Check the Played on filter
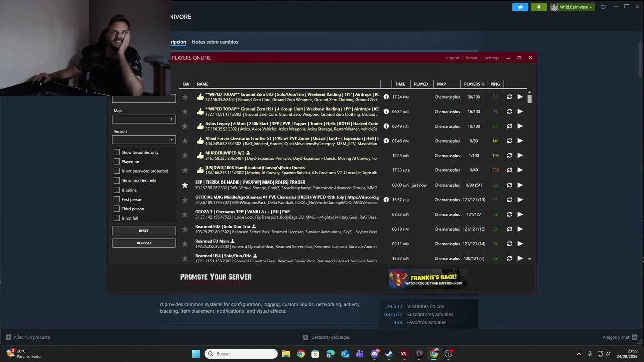Screen dimensions: 644x362 (x=117, y=162)
